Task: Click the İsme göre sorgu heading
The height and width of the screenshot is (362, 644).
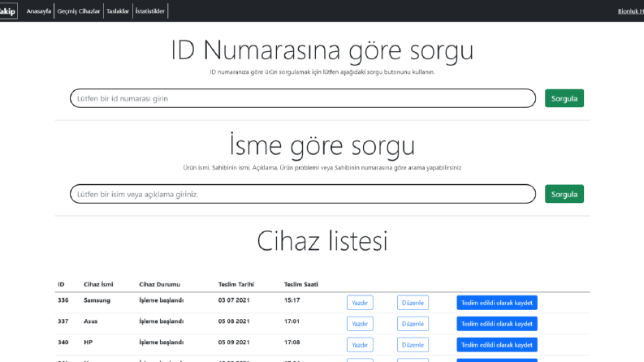Action: pos(322,145)
